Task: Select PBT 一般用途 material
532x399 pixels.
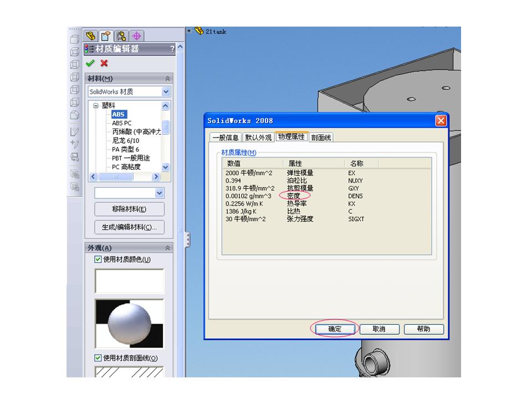Action: pyautogui.click(x=131, y=158)
